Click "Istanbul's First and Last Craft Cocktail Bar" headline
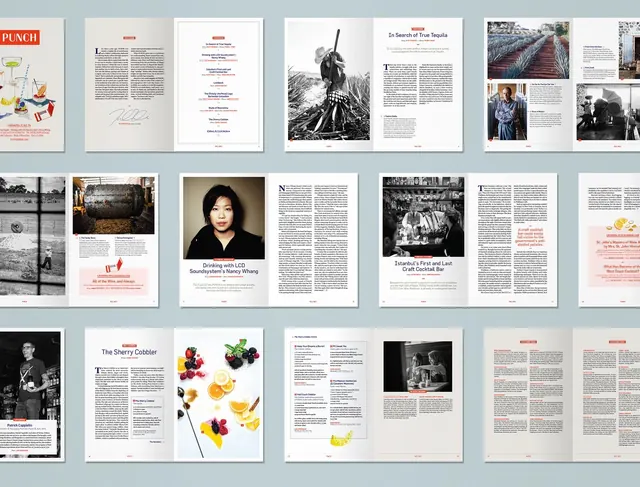 pyautogui.click(x=423, y=266)
